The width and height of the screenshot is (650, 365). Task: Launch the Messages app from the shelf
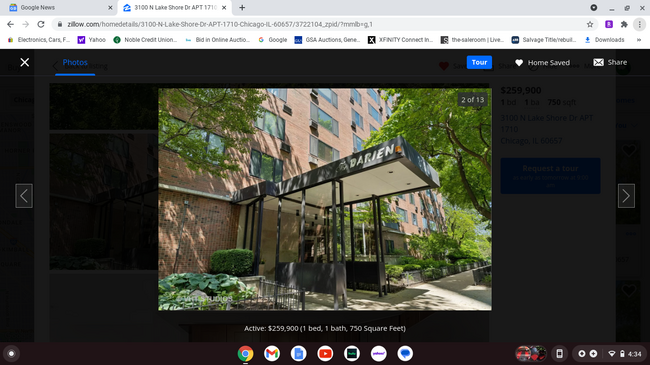[x=405, y=353]
